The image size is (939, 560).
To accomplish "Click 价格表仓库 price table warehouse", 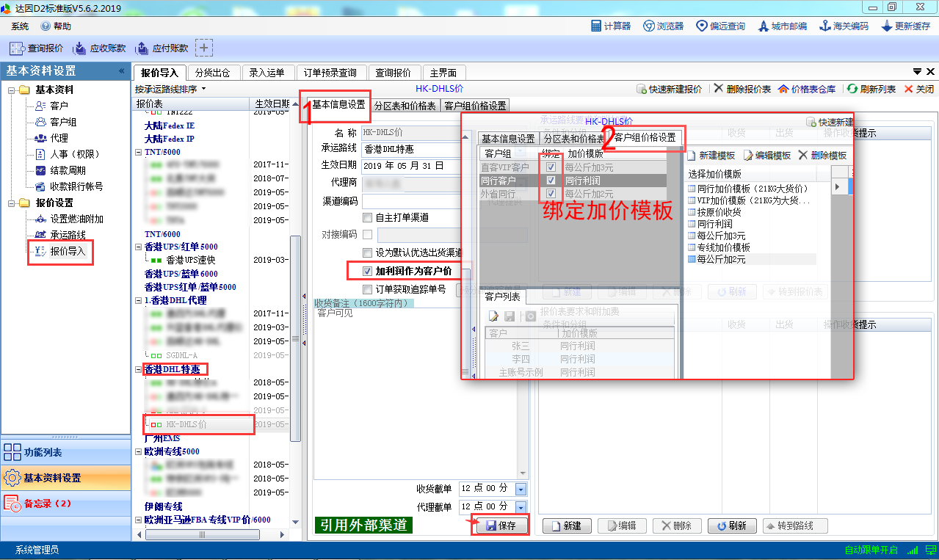I will (806, 89).
